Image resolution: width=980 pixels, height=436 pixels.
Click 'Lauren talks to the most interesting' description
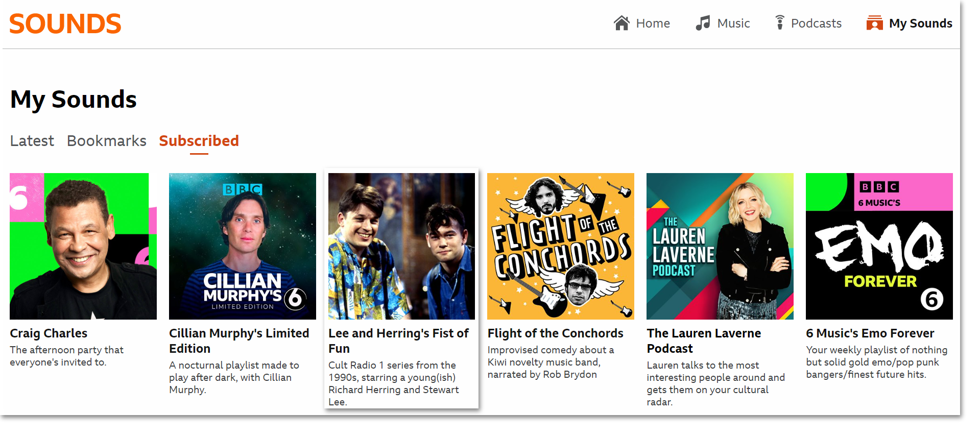click(715, 383)
